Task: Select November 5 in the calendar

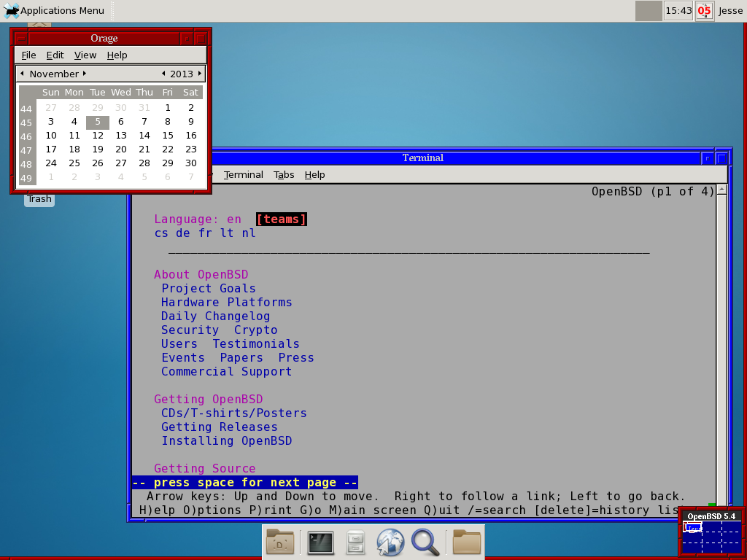Action: (98, 122)
